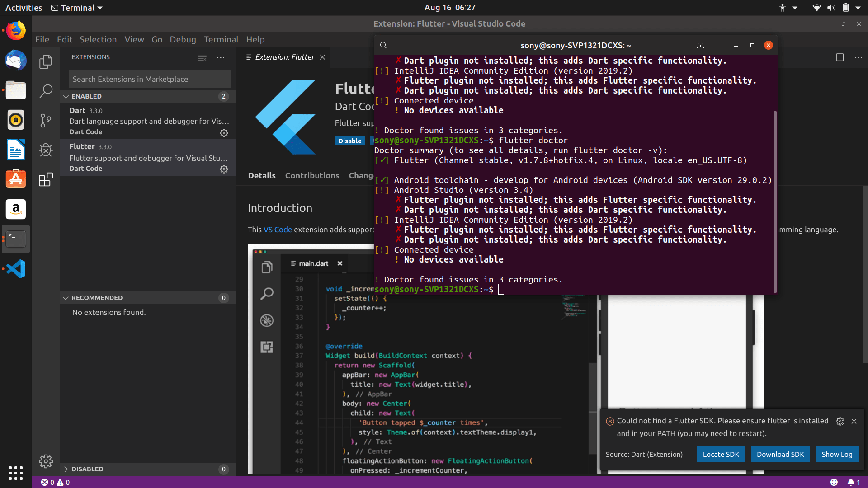Click the Search Extensions in Marketplace field
The height and width of the screenshot is (488, 868).
(x=150, y=79)
